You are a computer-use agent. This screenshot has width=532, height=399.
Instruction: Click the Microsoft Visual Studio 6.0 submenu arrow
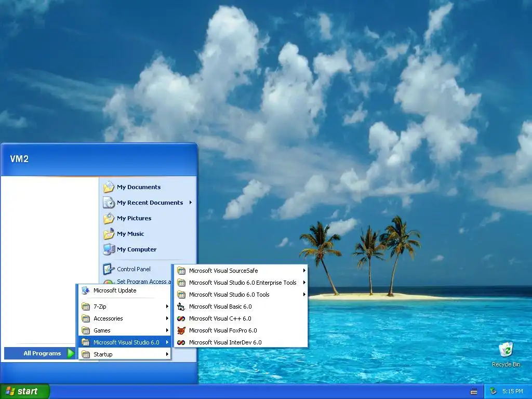pos(167,342)
